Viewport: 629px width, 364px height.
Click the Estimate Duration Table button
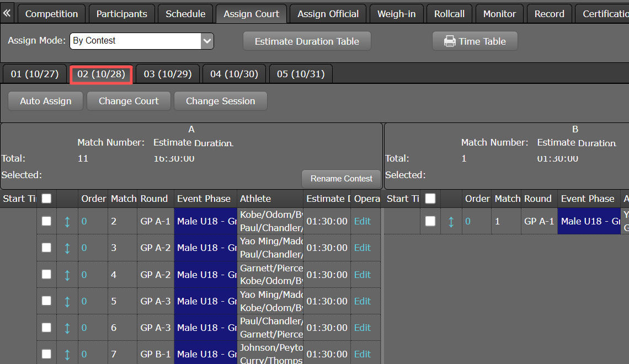pos(307,41)
